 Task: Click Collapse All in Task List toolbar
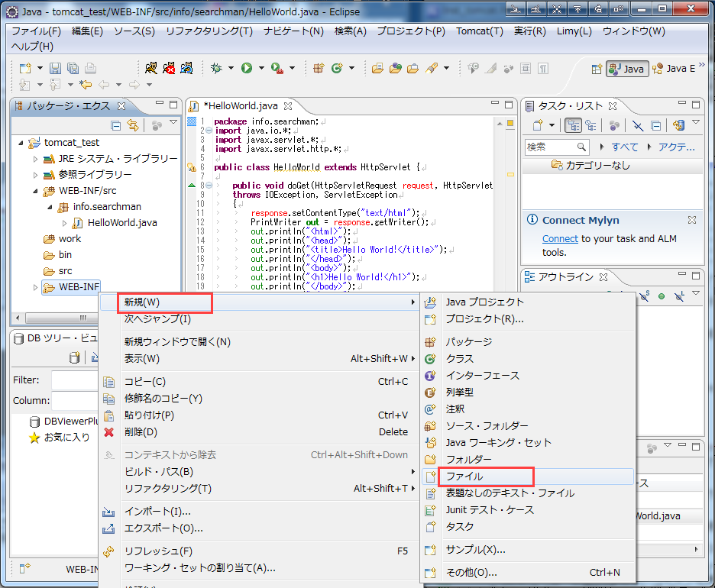click(655, 125)
